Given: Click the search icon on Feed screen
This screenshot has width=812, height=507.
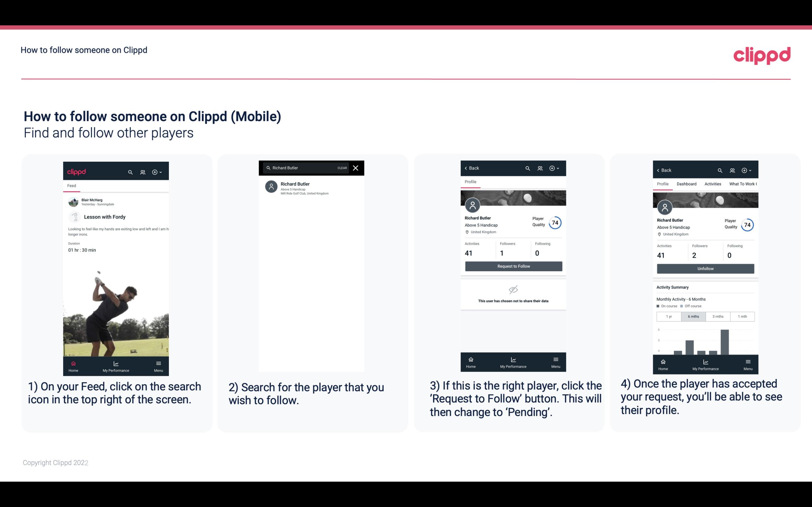Looking at the screenshot, I should [x=130, y=171].
